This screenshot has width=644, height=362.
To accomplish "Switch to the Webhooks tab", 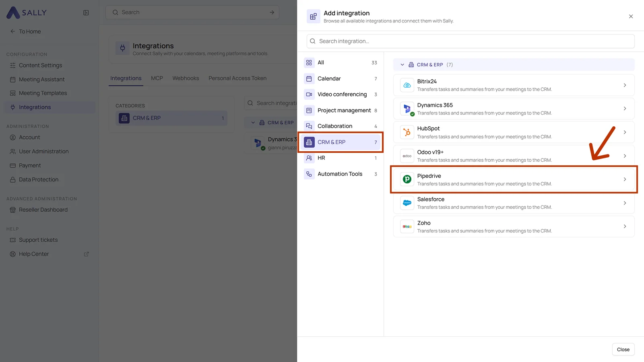I will [x=186, y=78].
